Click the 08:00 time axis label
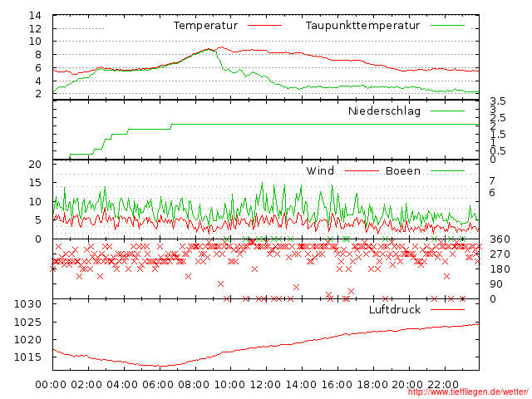Image resolution: width=532 pixels, height=399 pixels. 194,385
